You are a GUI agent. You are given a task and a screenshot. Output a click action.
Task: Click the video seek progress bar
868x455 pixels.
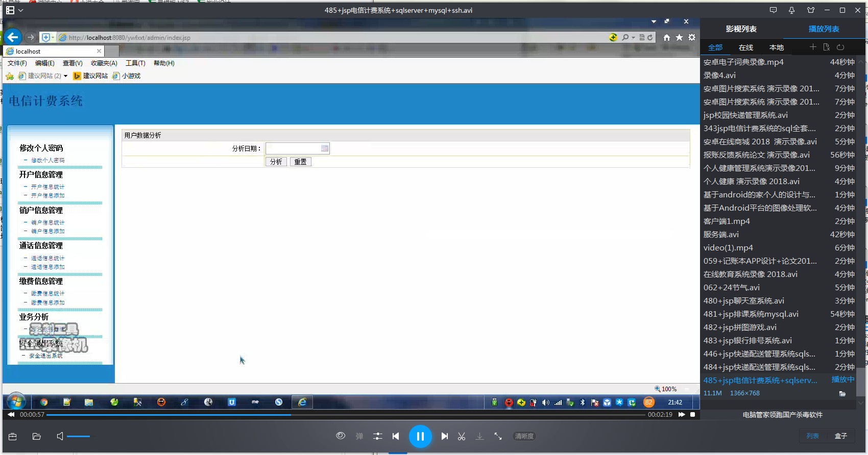346,415
